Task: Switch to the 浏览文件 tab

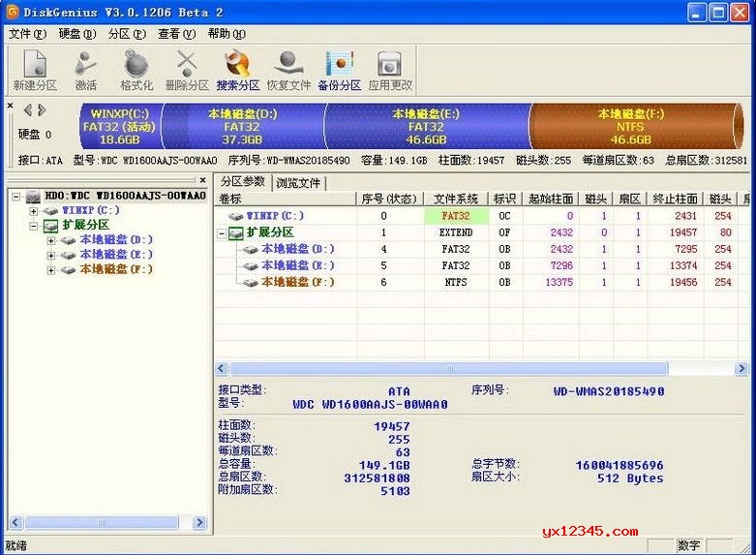Action: coord(298,183)
